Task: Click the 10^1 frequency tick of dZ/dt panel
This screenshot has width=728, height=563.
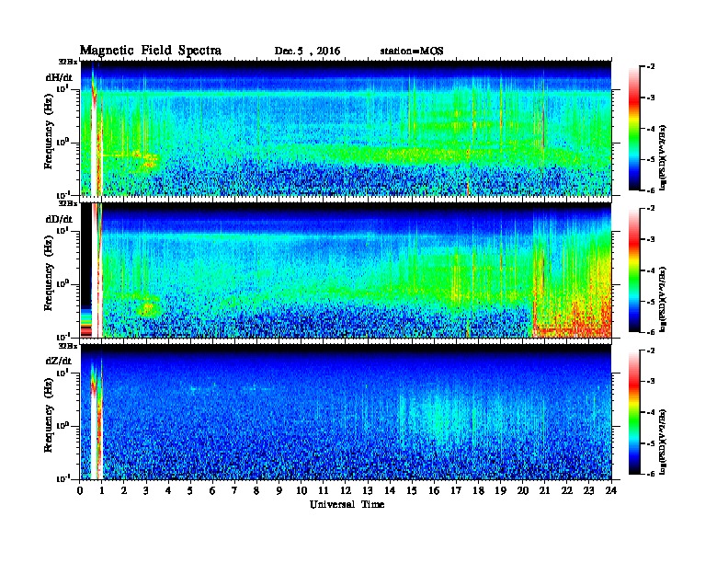Action: 63,373
